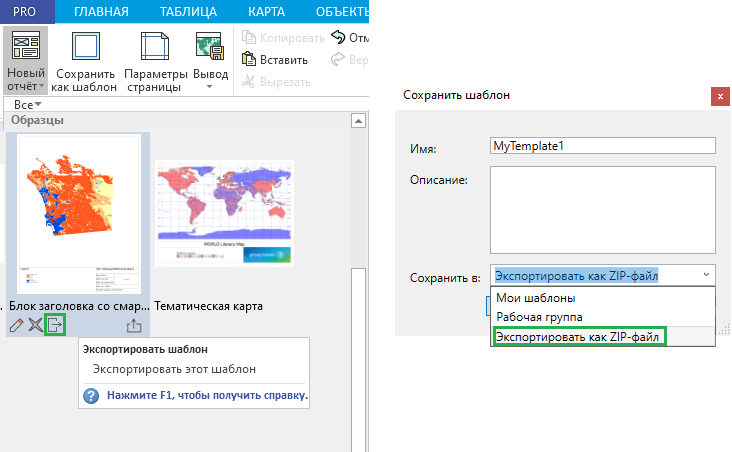The image size is (732, 452).
Task: Click the green-highlighted export template icon
Action: click(56, 325)
